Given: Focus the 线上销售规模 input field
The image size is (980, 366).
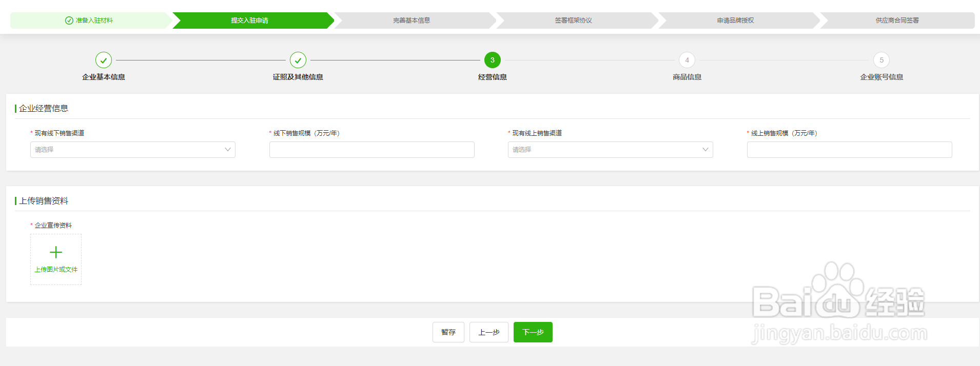Looking at the screenshot, I should coord(850,150).
